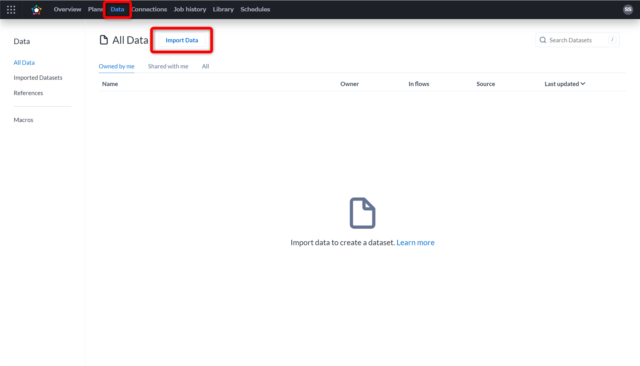Click the In flows column header
This screenshot has width=640, height=366.
pos(419,84)
